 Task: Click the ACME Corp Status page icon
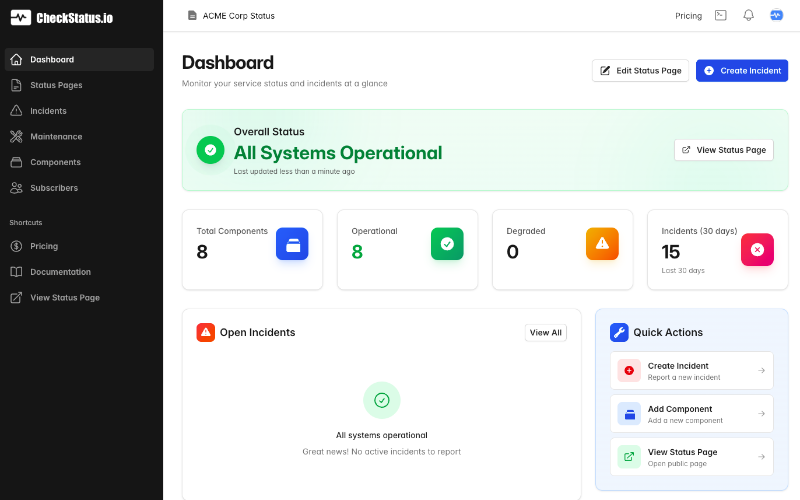(192, 16)
